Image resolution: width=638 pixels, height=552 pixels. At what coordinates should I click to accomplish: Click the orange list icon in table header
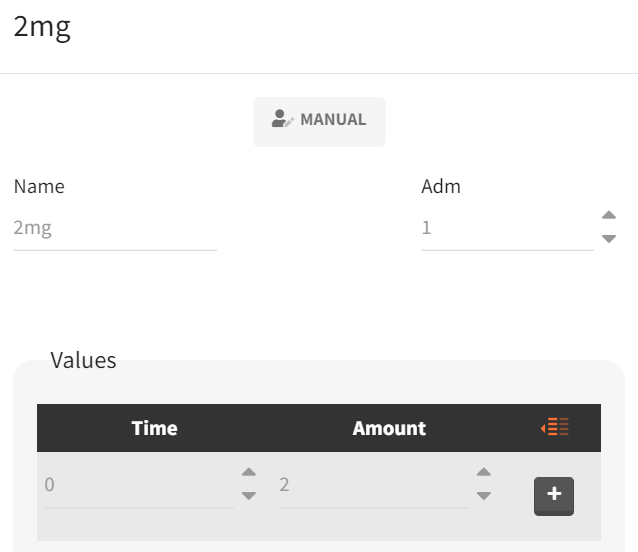click(x=555, y=428)
